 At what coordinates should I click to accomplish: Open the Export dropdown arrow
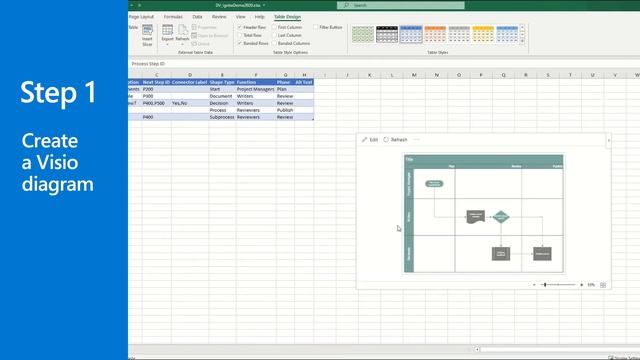point(167,44)
